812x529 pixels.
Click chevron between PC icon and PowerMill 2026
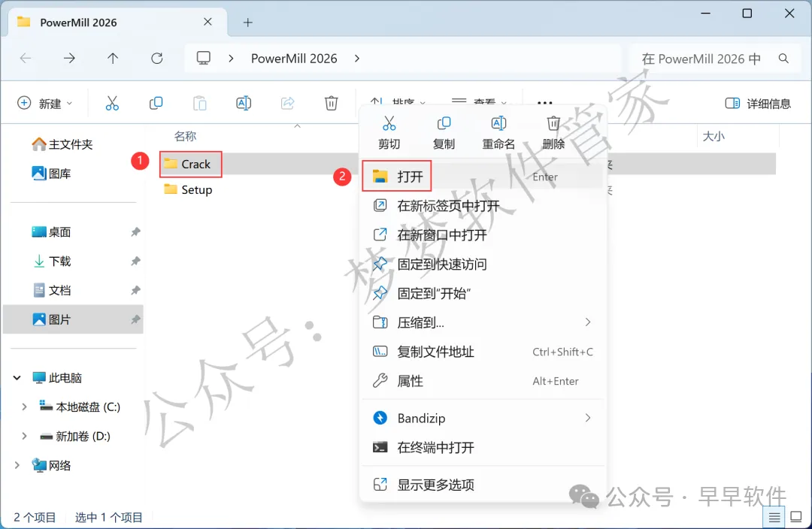coord(231,59)
